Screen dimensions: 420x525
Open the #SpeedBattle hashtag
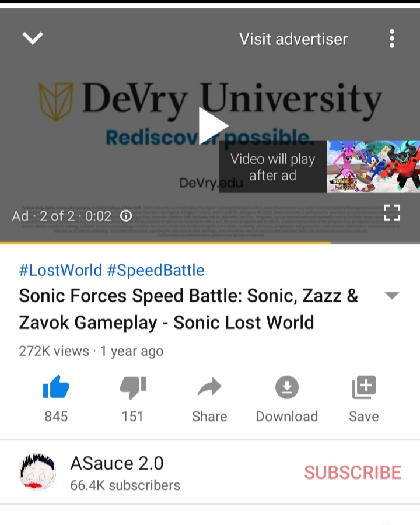point(156,270)
